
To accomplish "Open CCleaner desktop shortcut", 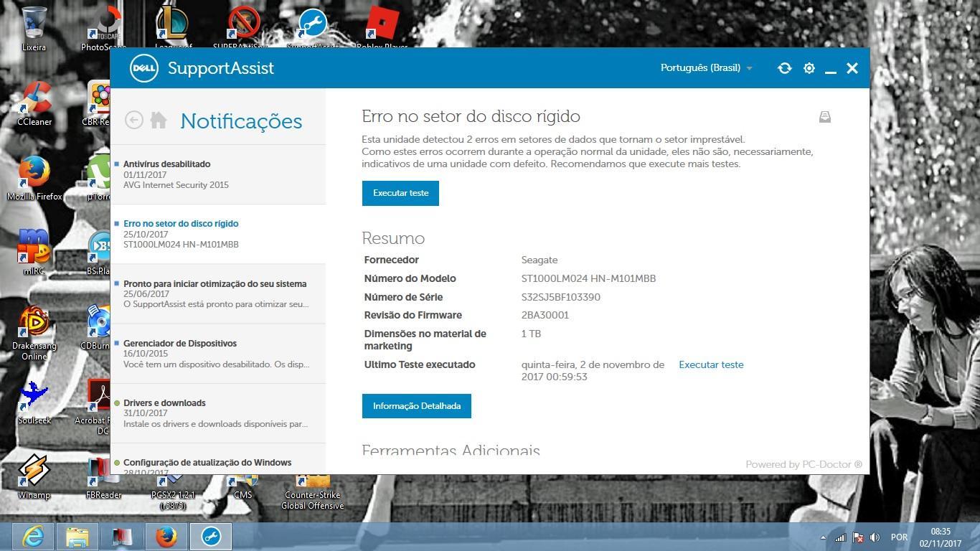I will click(x=34, y=104).
